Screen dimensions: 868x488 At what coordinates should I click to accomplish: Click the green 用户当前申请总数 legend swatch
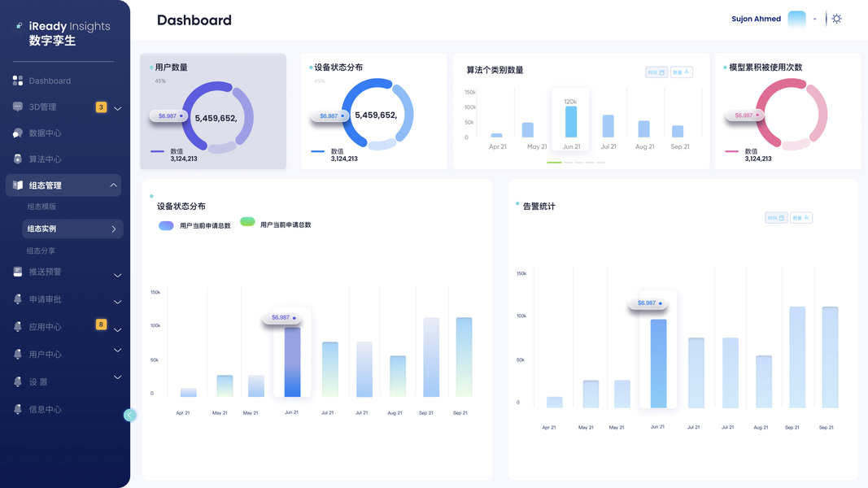pos(247,222)
